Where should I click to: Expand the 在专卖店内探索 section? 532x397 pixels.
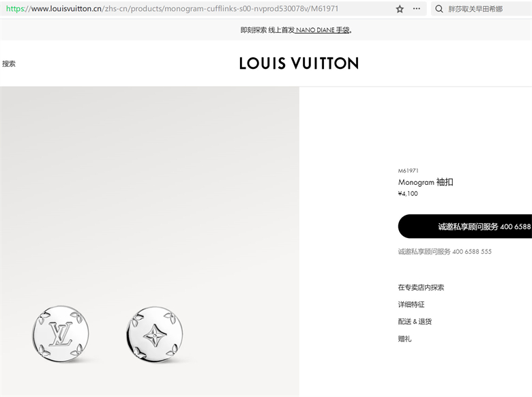click(421, 287)
